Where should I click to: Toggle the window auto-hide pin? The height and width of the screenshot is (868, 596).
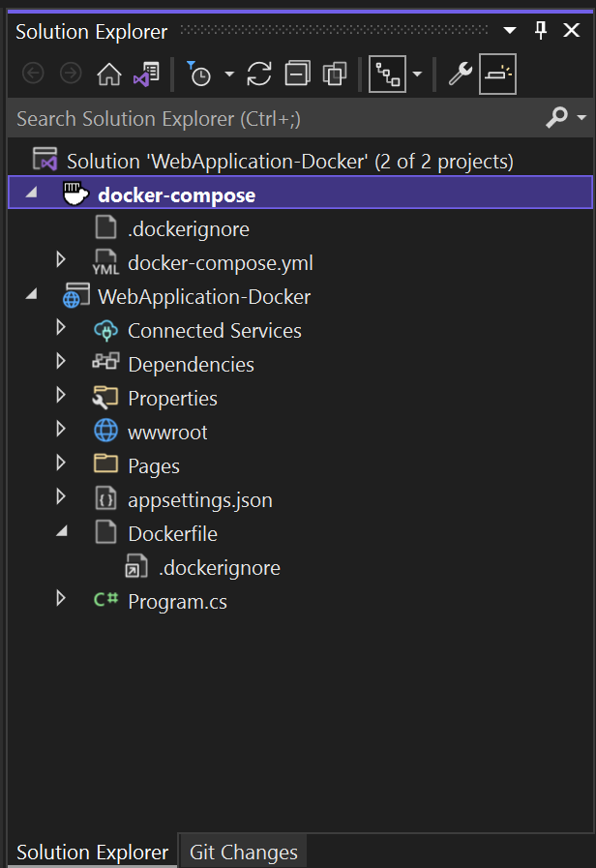540,30
